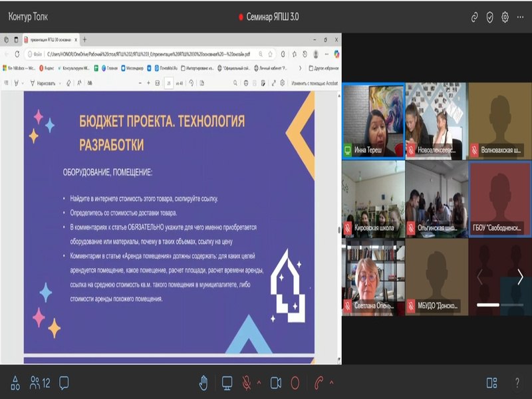Switch to the презентация ЯПШ PDF tab
This screenshot has width=532, height=399.
[51, 40]
